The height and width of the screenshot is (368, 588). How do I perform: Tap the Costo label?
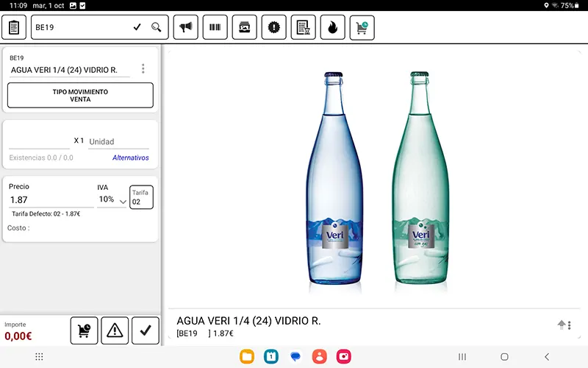18,228
